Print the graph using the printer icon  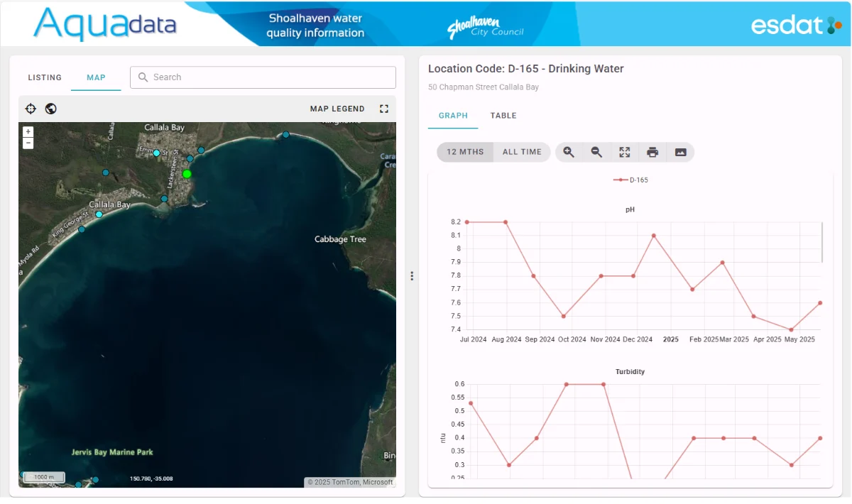coord(652,152)
